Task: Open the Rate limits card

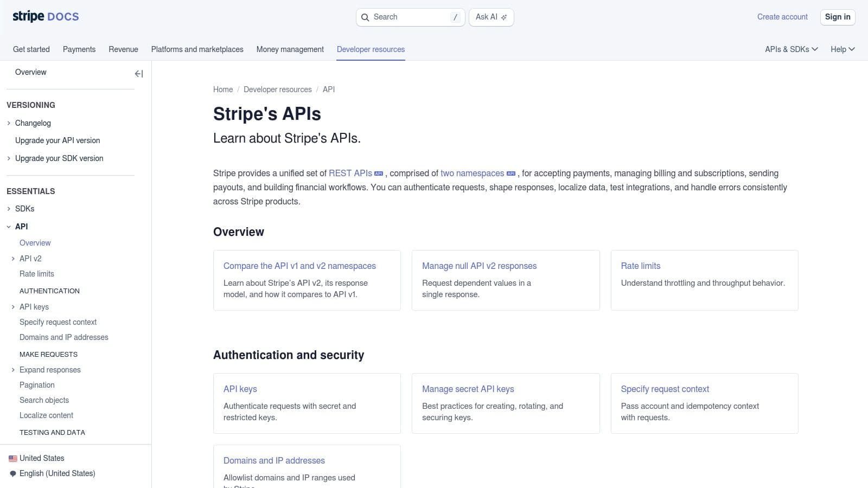Action: pyautogui.click(x=705, y=280)
